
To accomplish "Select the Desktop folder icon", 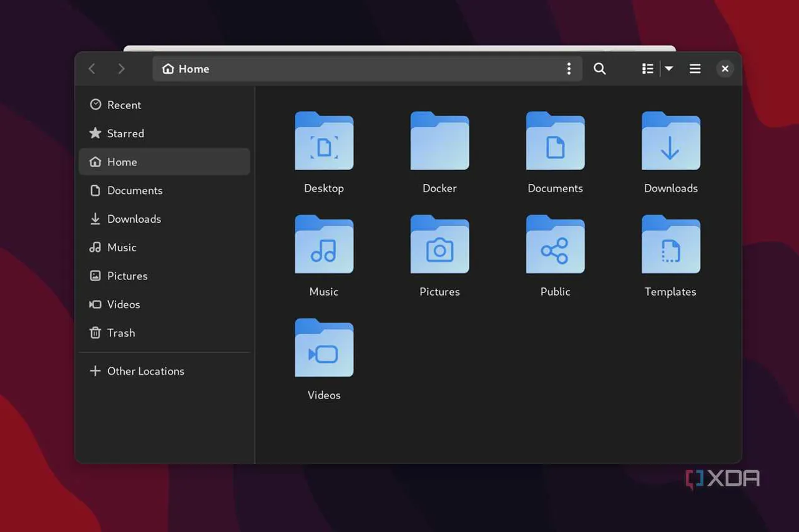I will 324,141.
